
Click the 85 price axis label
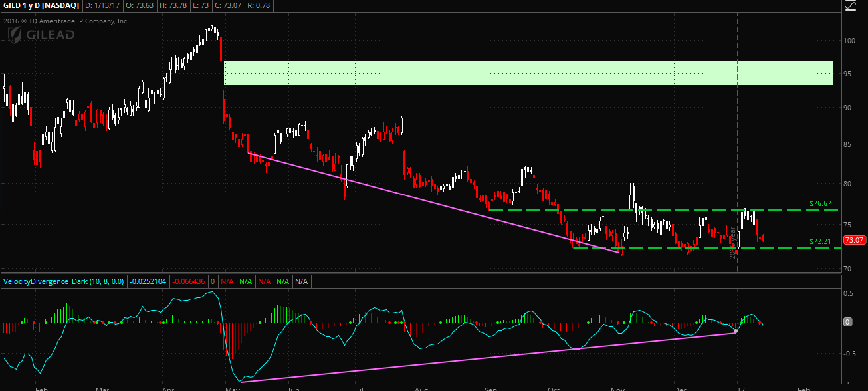[849, 144]
